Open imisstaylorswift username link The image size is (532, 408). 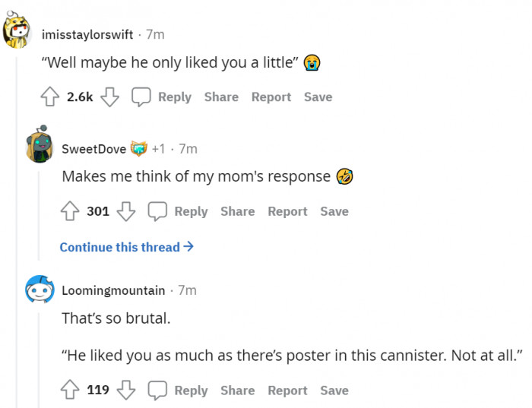(87, 35)
